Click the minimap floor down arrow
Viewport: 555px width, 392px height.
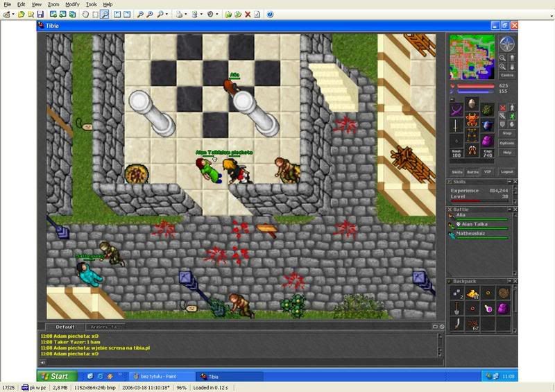point(512,67)
